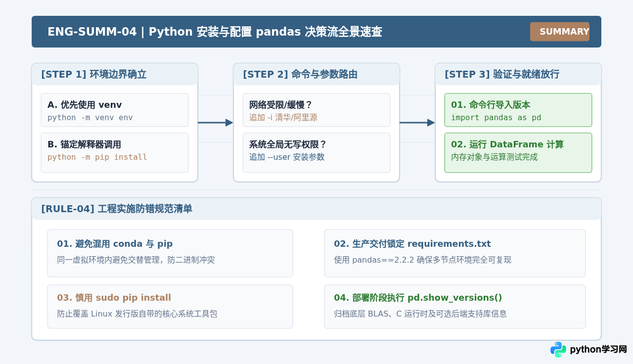The height and width of the screenshot is (364, 633).
Task: Pick the command "python -m pip install"
Action: click(97, 157)
